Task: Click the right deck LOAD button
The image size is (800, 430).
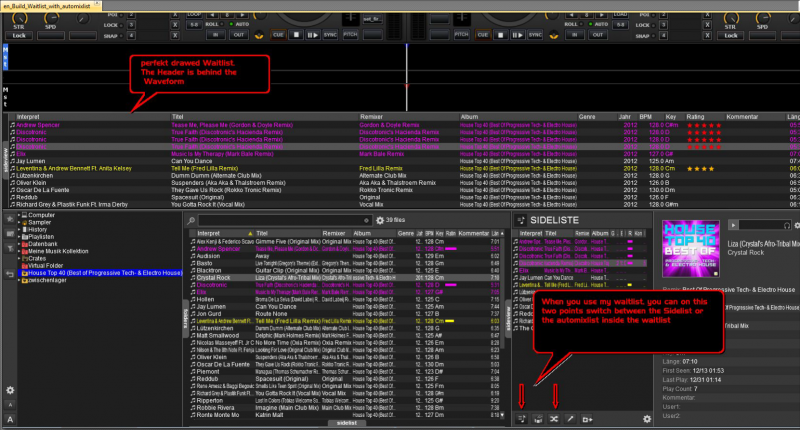Action: (620, 15)
